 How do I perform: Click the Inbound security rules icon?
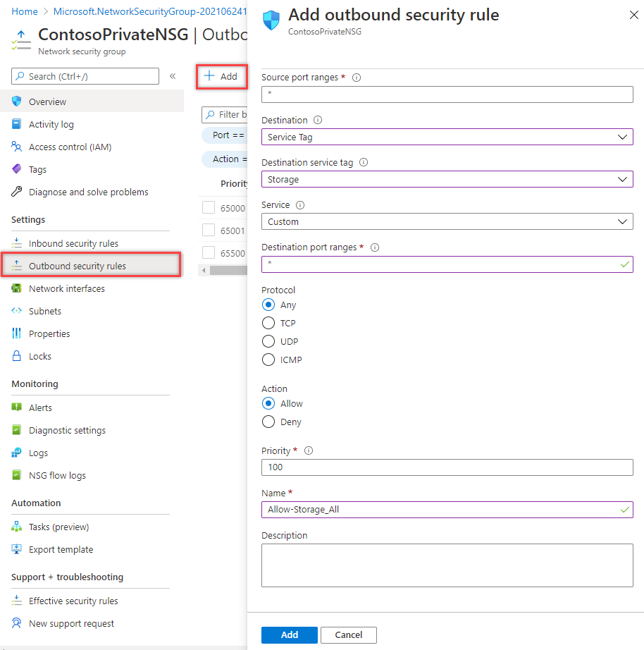[17, 243]
